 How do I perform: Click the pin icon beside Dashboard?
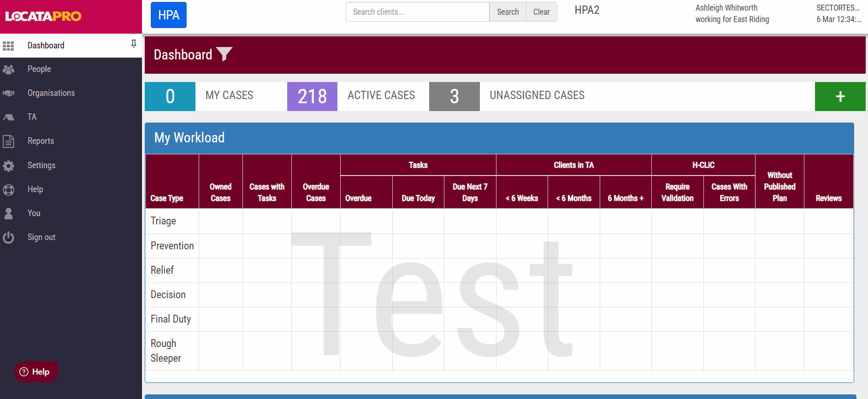pos(134,44)
